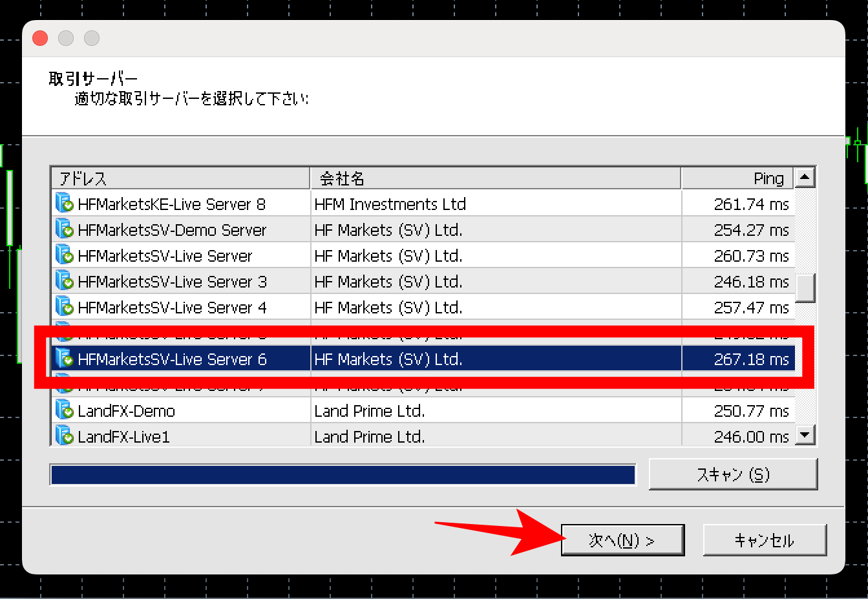Close the dialog with the red window button
Image resolution: width=868 pixels, height=599 pixels.
coord(40,38)
